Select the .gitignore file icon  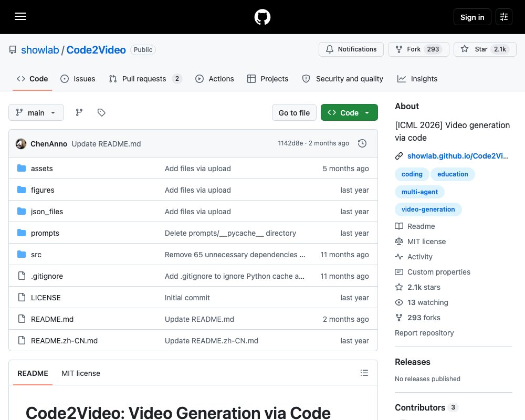coord(22,276)
